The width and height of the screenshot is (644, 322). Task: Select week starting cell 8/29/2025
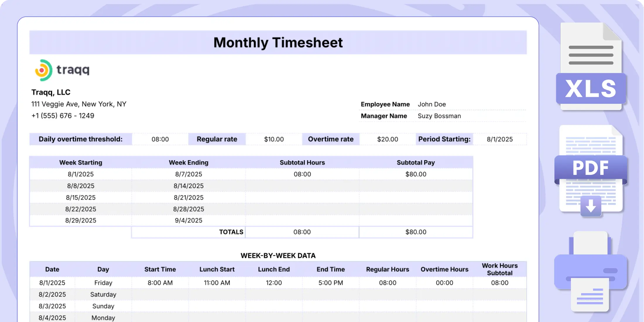81,220
